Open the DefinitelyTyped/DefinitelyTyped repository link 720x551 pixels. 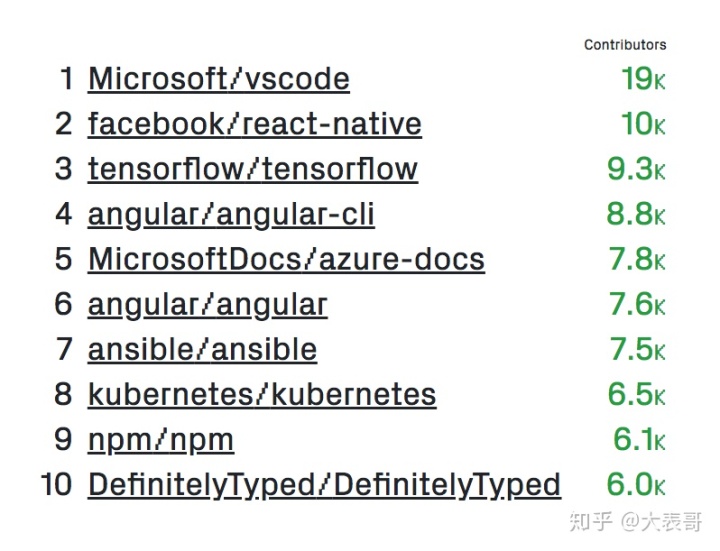(325, 485)
